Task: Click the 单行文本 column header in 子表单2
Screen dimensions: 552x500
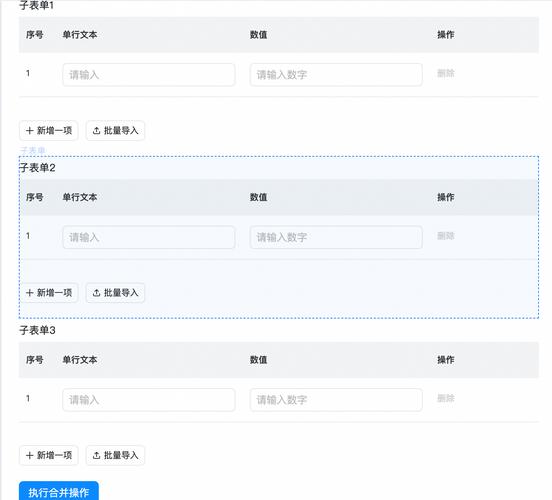Action: point(80,197)
